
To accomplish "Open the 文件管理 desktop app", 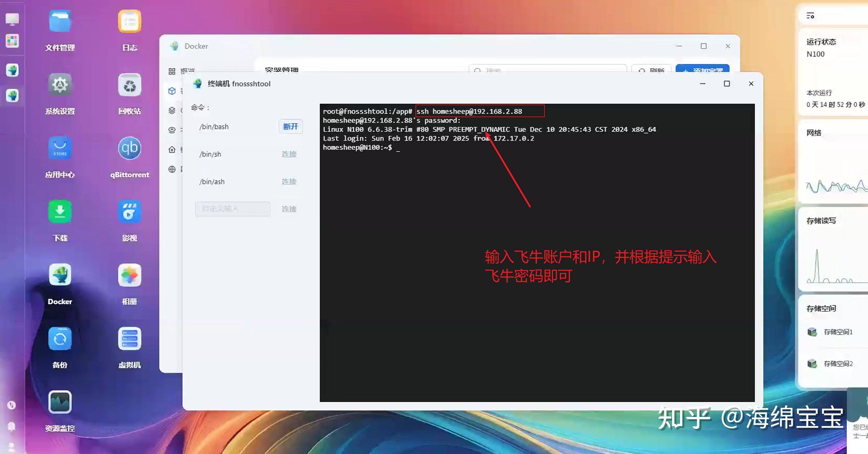I will point(60,22).
